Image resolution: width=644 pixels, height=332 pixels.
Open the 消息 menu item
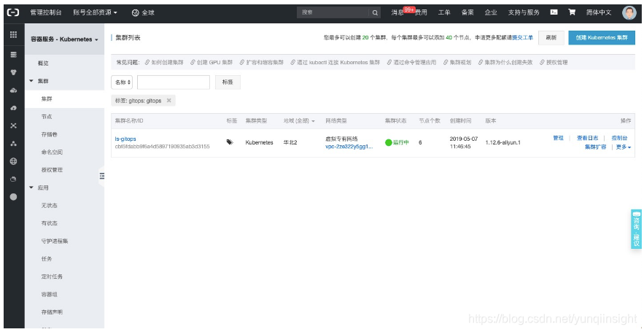coord(397,12)
